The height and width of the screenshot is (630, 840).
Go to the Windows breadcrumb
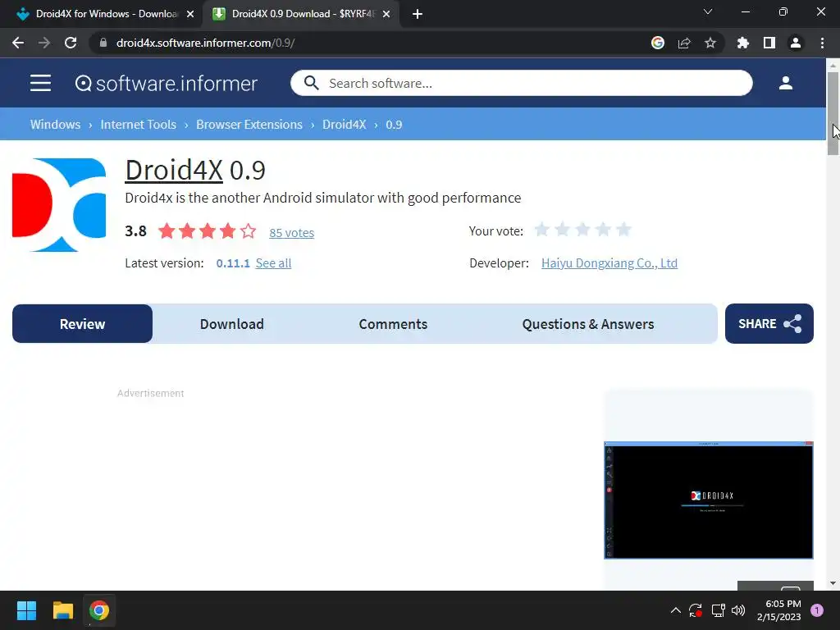point(55,125)
